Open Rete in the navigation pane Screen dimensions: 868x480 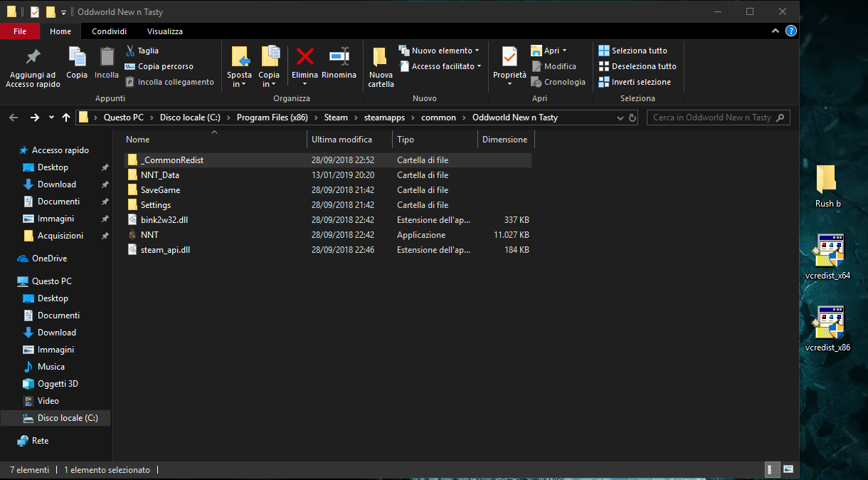[x=33, y=441]
